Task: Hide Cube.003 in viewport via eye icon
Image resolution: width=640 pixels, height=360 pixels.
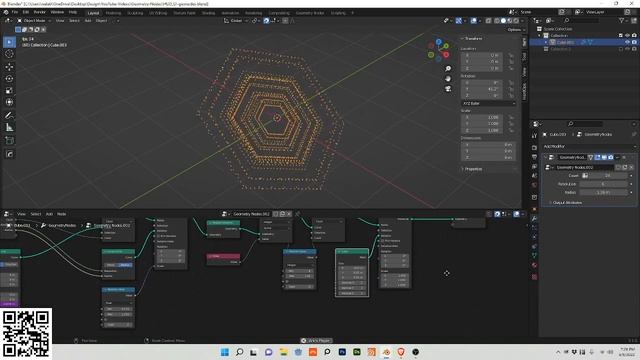Action: (x=627, y=42)
